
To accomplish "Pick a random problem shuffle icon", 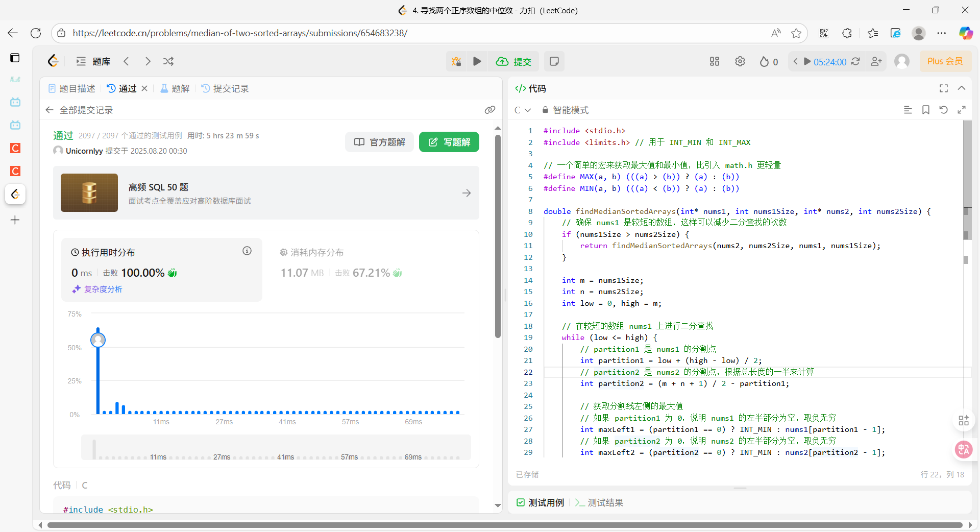I will coord(168,61).
